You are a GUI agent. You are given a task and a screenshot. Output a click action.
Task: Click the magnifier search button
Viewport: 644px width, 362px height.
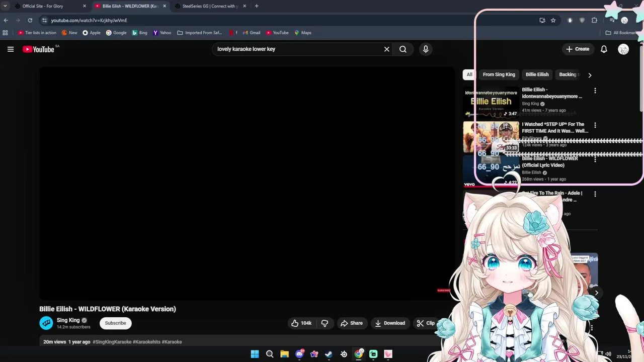[403, 49]
